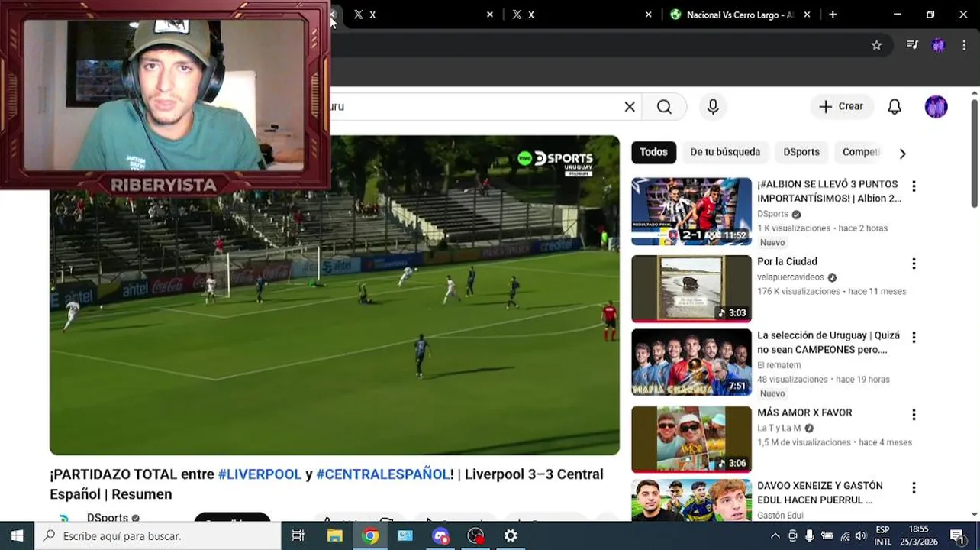Click the MÁS AMOR X FAVOR thumbnail
The height and width of the screenshot is (550, 980).
click(691, 439)
